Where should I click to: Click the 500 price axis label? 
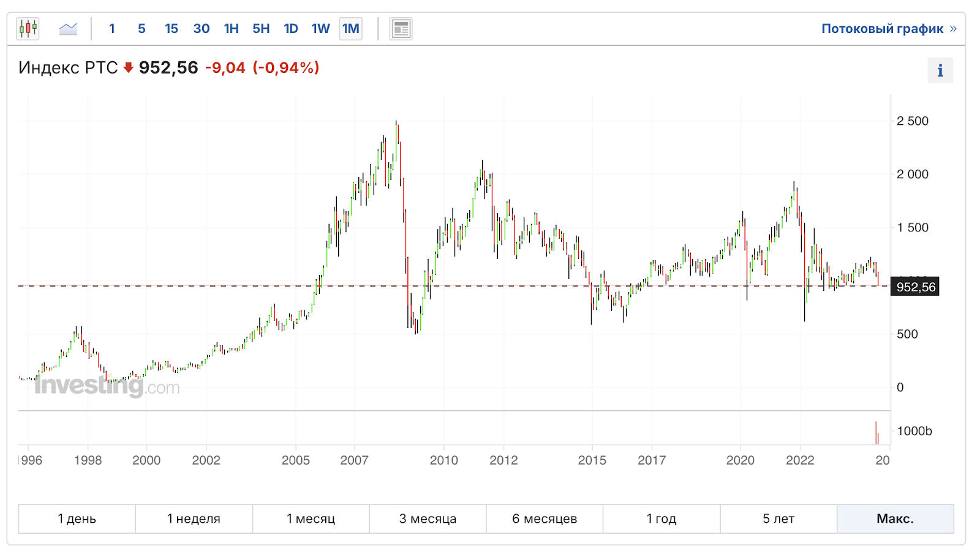click(907, 334)
